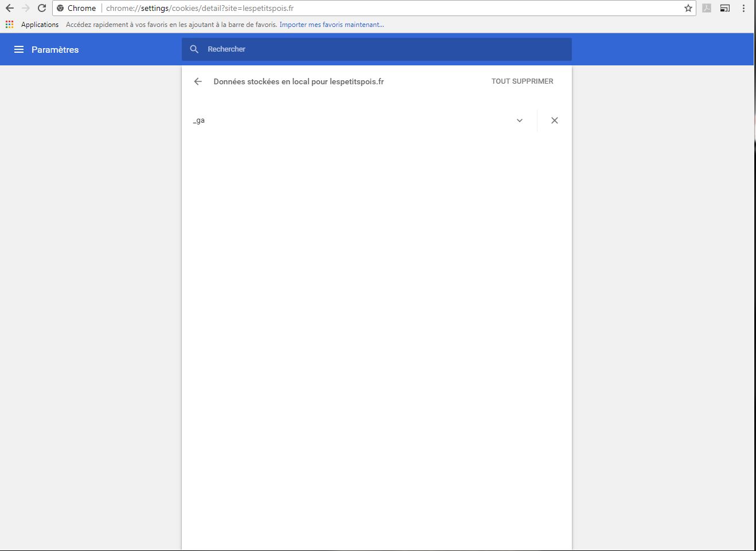The height and width of the screenshot is (551, 756).
Task: Click the heading Données stockées en local pour lespetitspois.fr
Action: pyautogui.click(x=299, y=81)
